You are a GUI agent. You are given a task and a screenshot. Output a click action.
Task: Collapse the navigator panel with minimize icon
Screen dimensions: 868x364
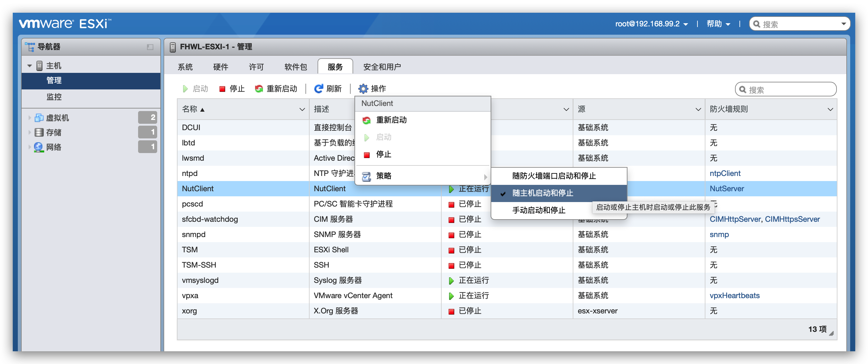(150, 47)
